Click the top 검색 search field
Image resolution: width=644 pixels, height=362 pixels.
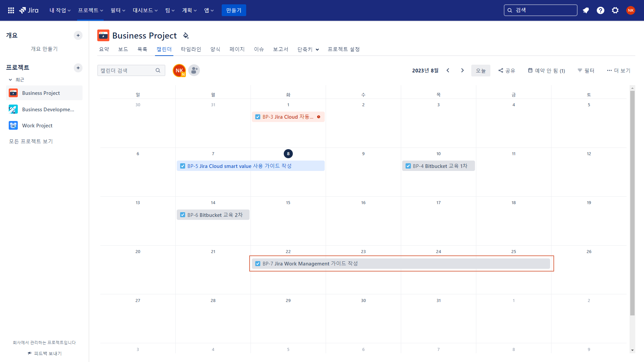click(540, 10)
